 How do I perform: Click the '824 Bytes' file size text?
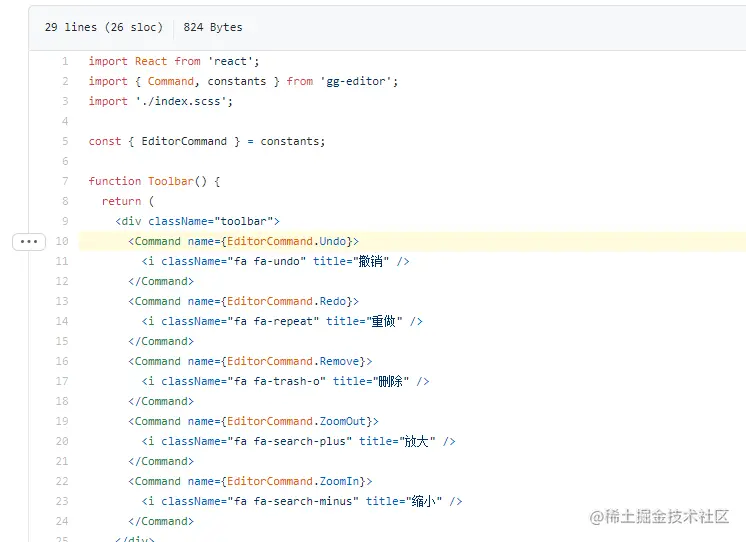(213, 28)
